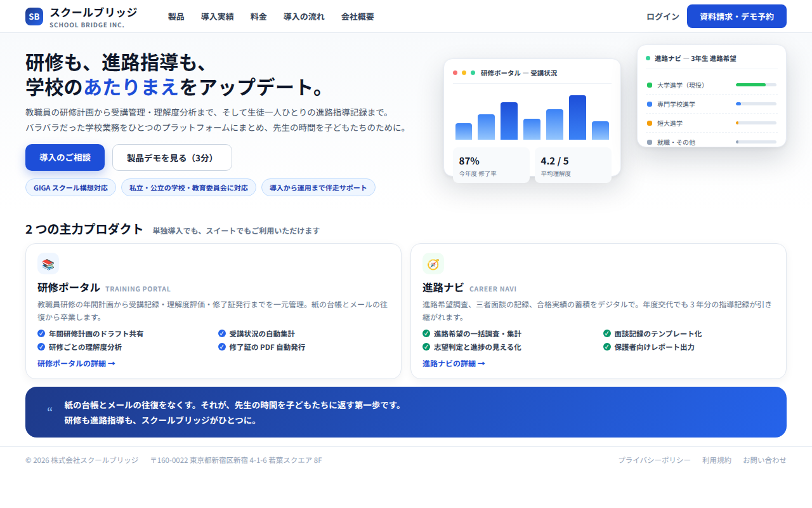The width and height of the screenshot is (812, 508).
Task: Click the 就職・その他 progress bar
Action: [x=756, y=142]
